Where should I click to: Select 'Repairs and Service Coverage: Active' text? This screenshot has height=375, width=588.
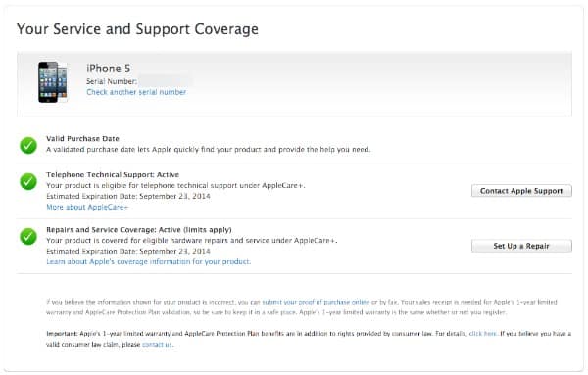tap(139, 230)
